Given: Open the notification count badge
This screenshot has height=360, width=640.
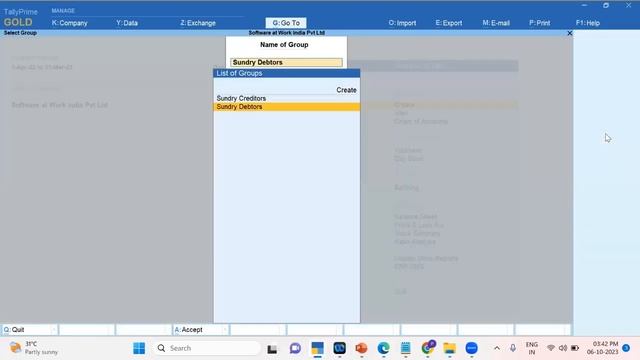Looking at the screenshot, I should click(x=626, y=348).
